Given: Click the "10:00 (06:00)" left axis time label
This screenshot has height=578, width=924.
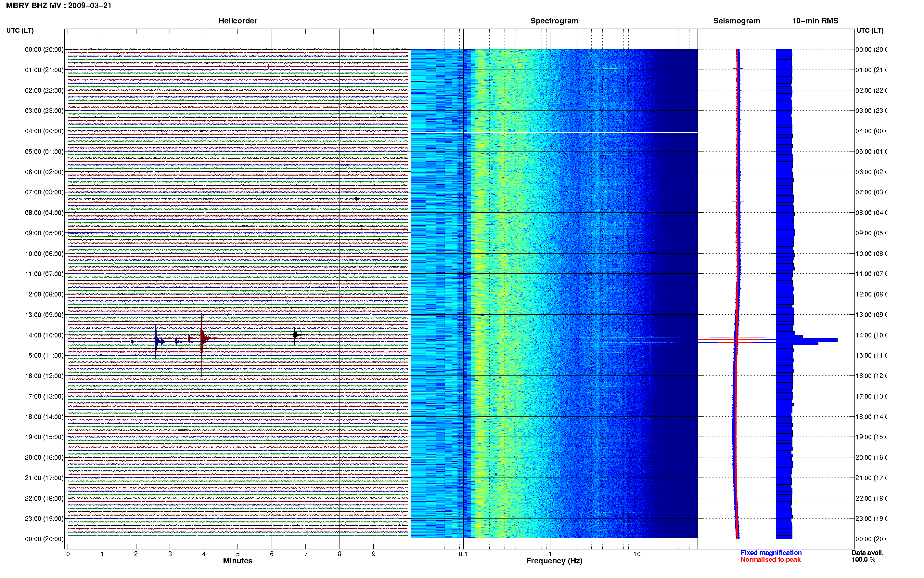Looking at the screenshot, I should click(x=44, y=254).
